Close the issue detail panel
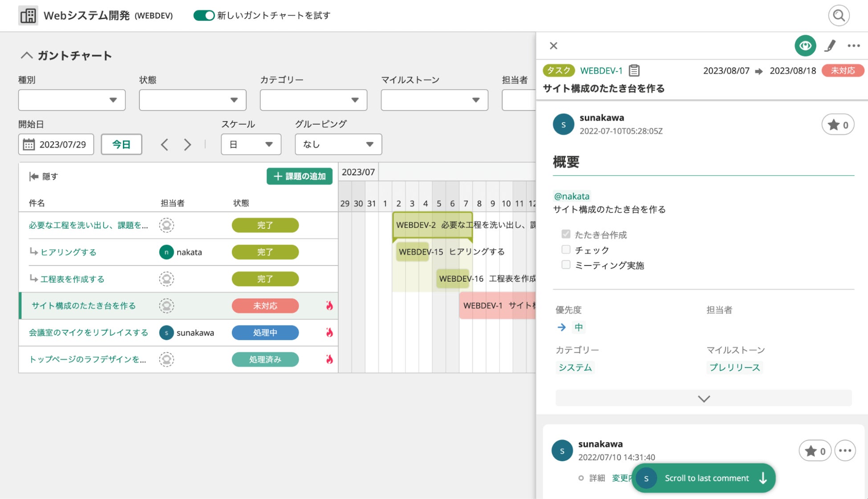 [553, 46]
